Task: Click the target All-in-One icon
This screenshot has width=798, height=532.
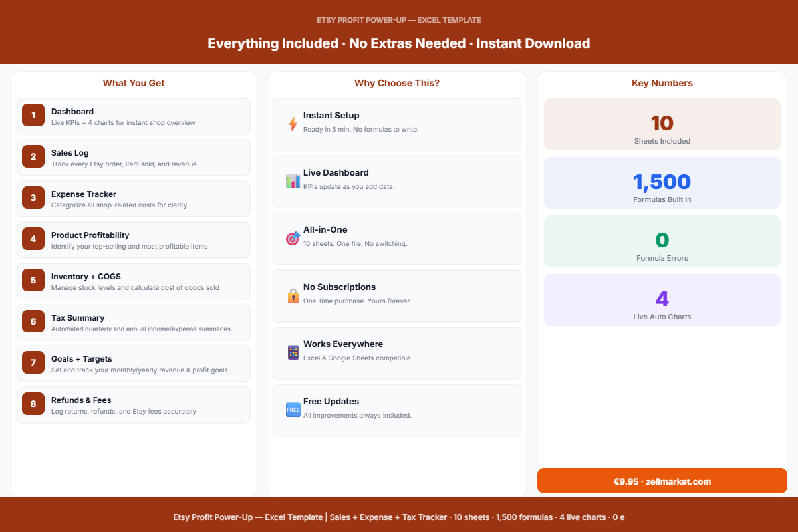Action: tap(293, 238)
